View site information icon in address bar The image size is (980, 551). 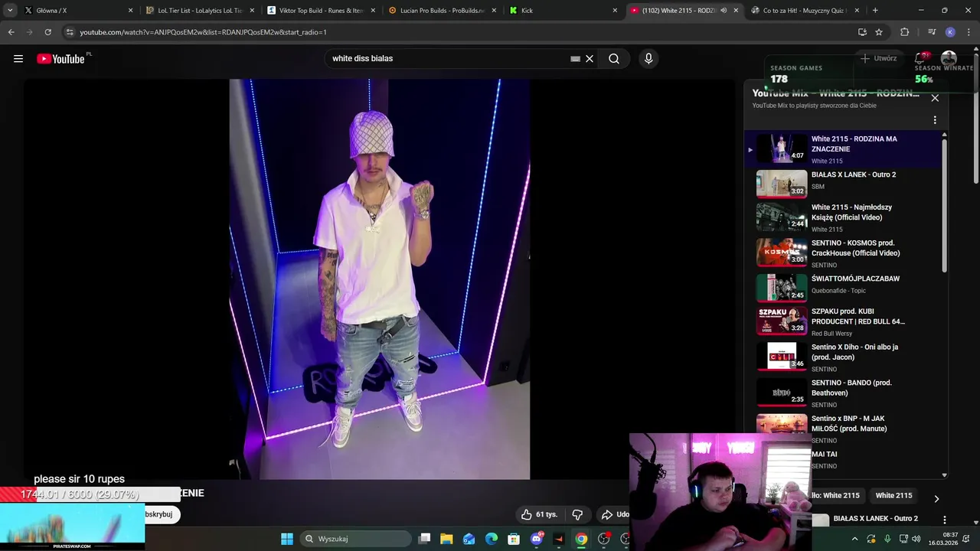point(70,32)
